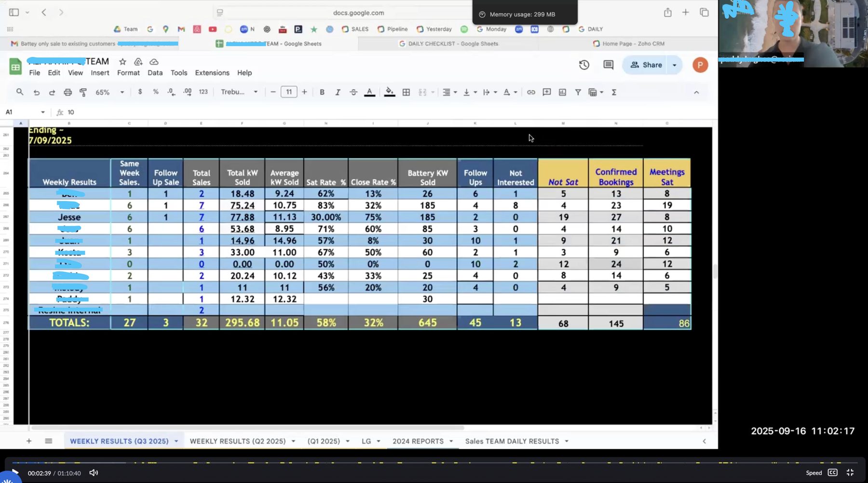Open the all sheets list icon
Image resolution: width=868 pixels, height=483 pixels.
(48, 441)
